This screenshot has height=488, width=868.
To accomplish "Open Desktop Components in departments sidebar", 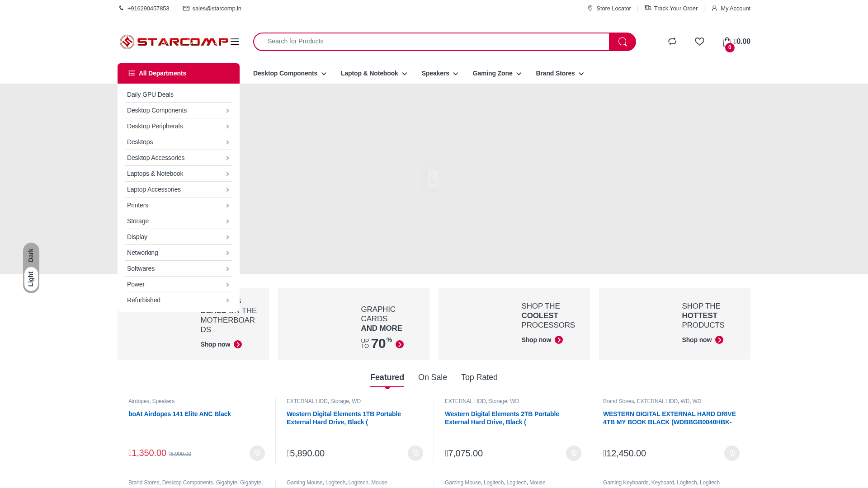I will pos(179,110).
